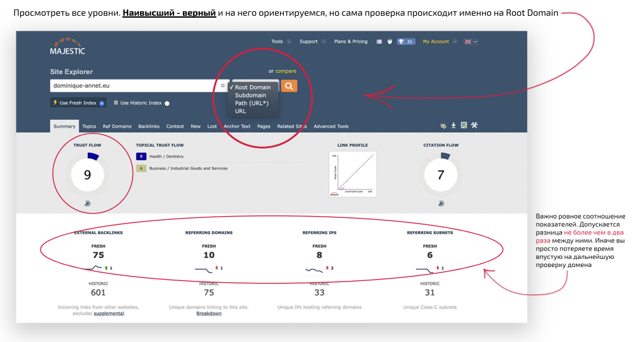
Task: Click the olive 6 Business topic swatch
Action: [141, 168]
